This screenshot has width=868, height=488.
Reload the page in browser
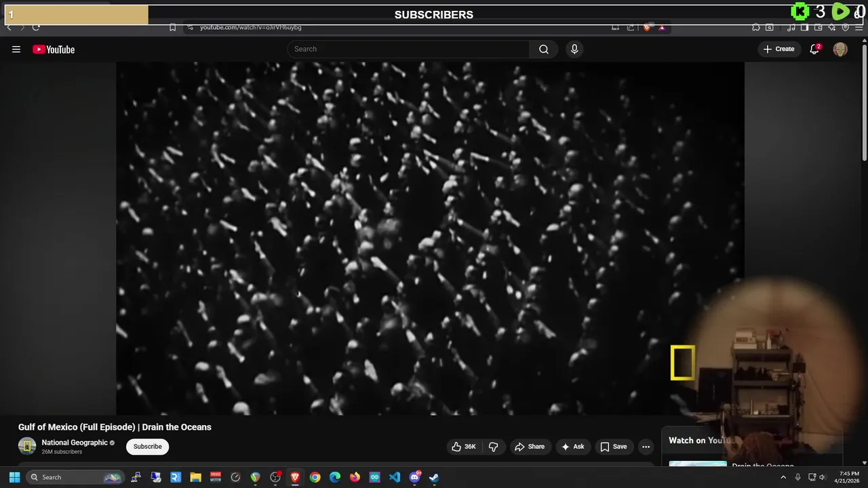[36, 27]
